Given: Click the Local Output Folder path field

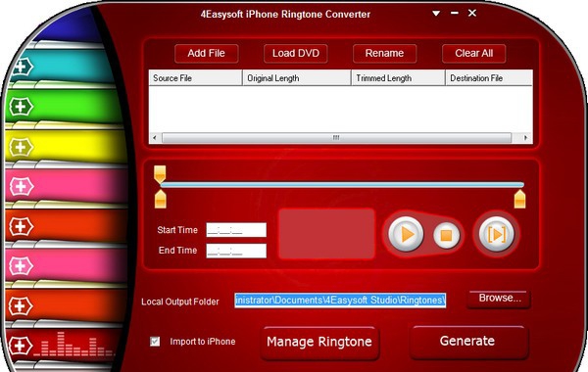Looking at the screenshot, I should [340, 301].
